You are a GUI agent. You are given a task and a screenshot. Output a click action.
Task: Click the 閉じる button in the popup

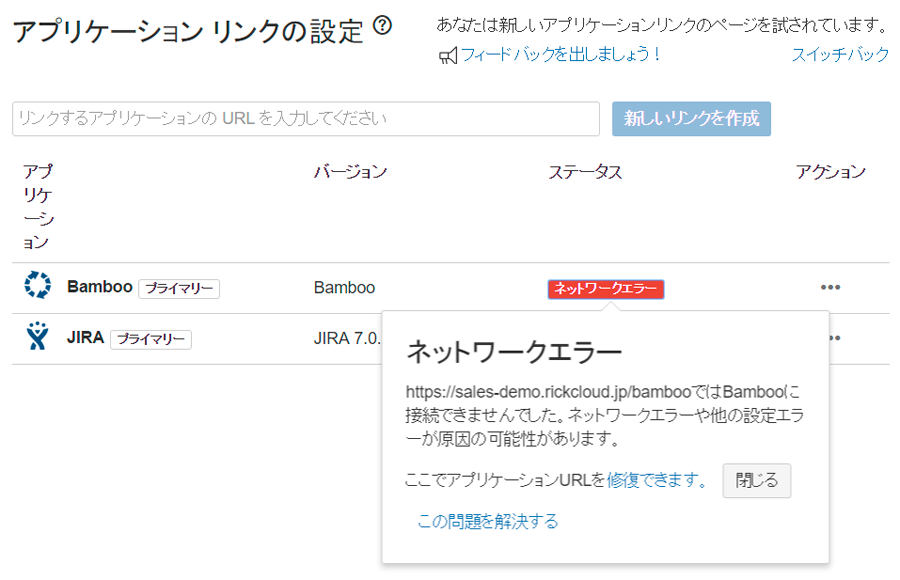(x=757, y=480)
